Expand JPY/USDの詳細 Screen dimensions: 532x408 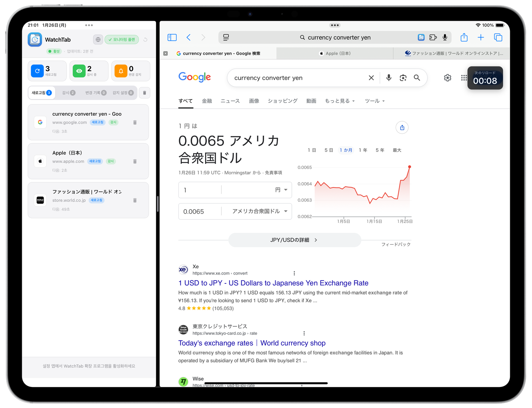click(294, 240)
